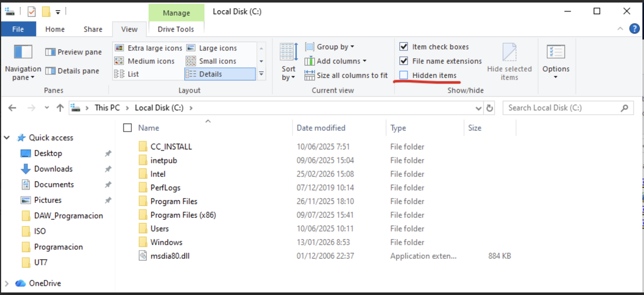Sort by the Date modified column
Image resolution: width=644 pixels, height=295 pixels.
tap(339, 128)
